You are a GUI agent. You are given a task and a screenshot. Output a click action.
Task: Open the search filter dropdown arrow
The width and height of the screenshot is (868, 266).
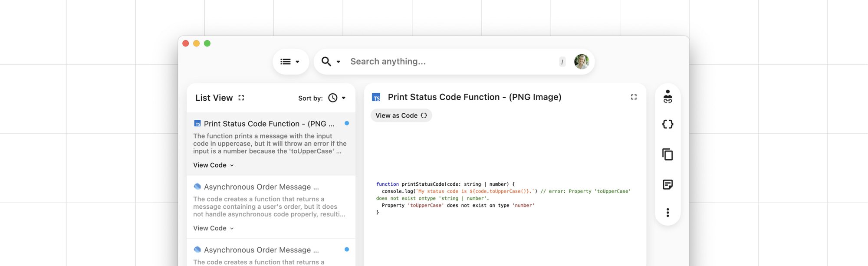click(x=339, y=62)
